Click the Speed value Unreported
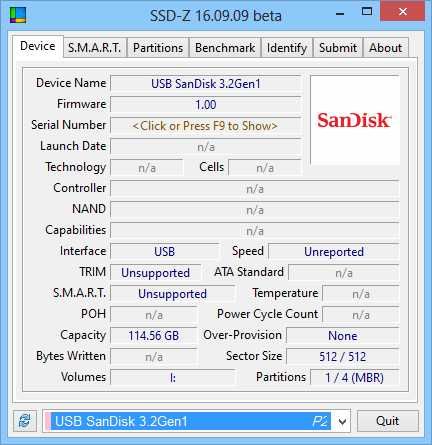This screenshot has height=445, width=432. tap(334, 252)
